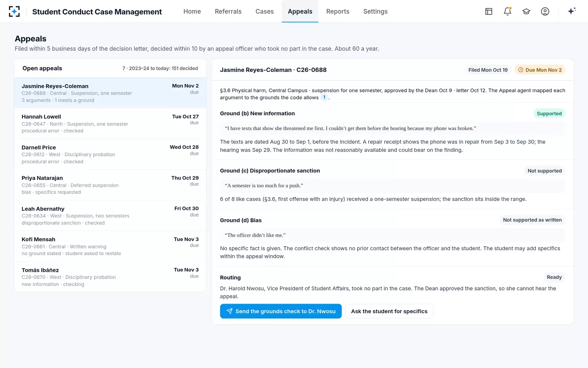Click the Filed Mon Oct 19 badge
Image resolution: width=588 pixels, height=368 pixels.
click(x=488, y=70)
